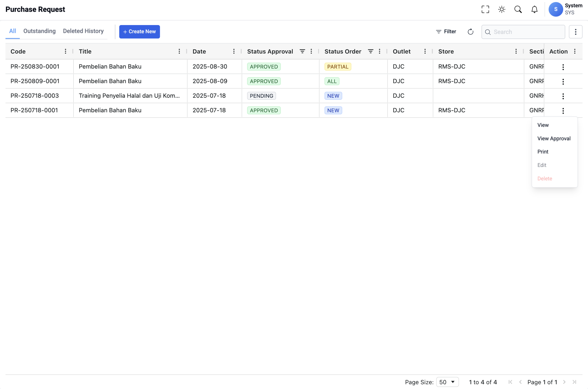Click Status Approval column filter icon
588x389 pixels.
pos(302,51)
